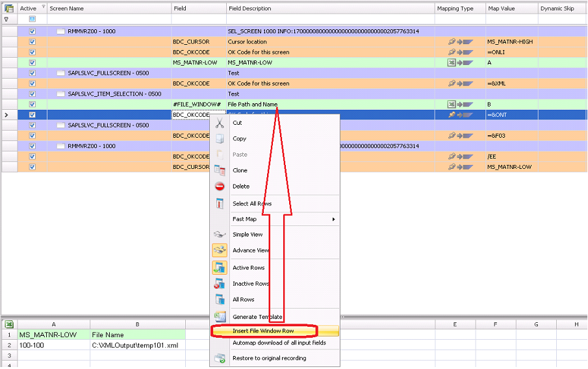
Task: Click the Cut scissors icon
Action: click(220, 123)
